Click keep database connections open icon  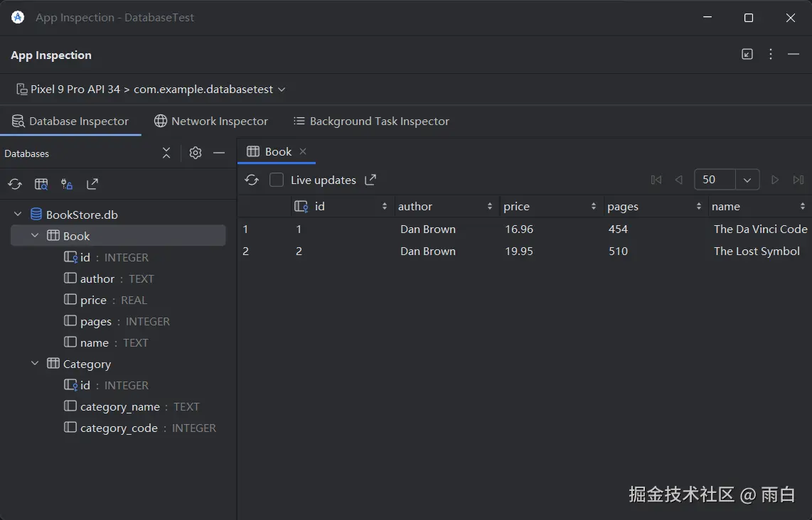(67, 185)
